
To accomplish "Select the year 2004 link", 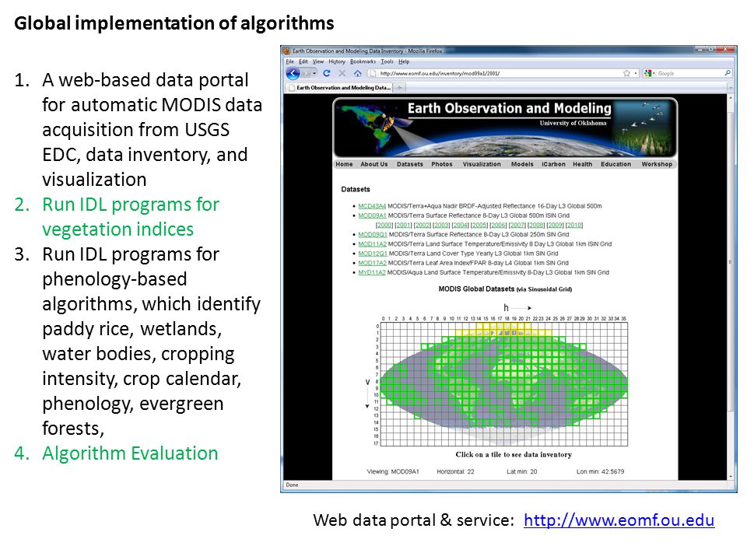I will (x=460, y=226).
